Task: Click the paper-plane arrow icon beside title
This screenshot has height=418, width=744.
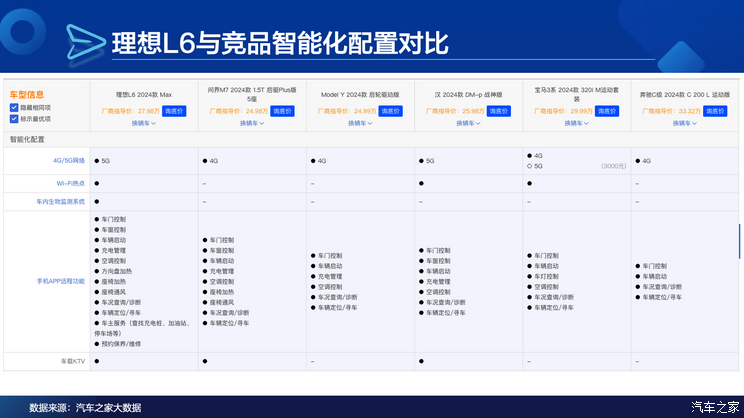Action: pos(85,42)
